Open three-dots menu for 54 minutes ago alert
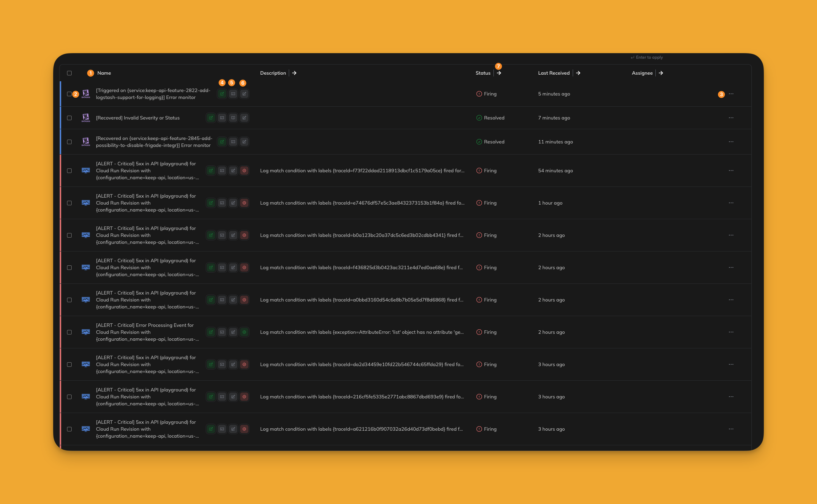This screenshot has height=504, width=817. click(x=731, y=171)
